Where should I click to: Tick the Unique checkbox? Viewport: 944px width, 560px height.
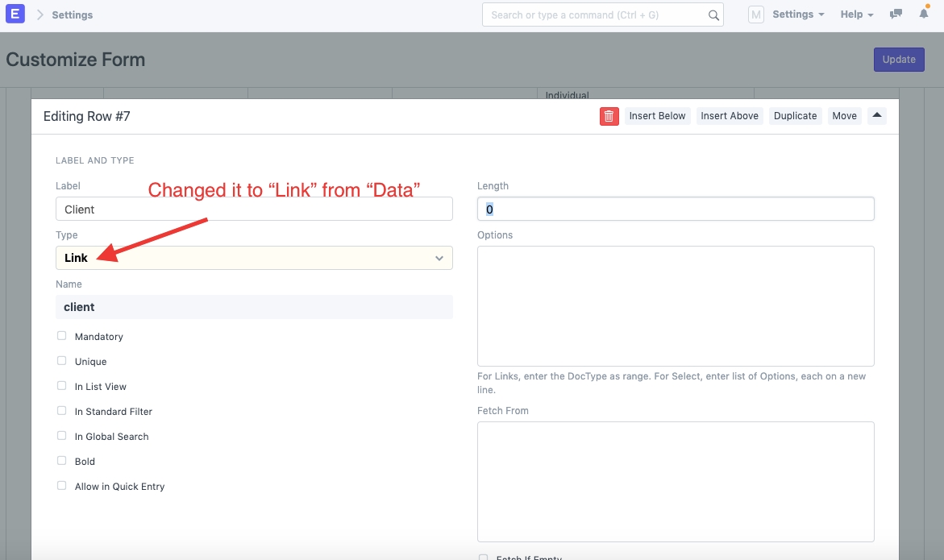click(x=62, y=361)
